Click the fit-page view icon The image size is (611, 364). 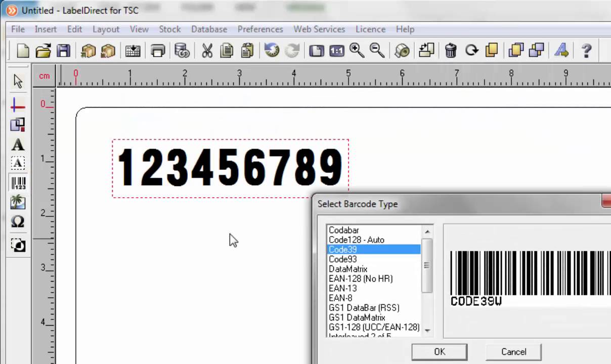317,51
